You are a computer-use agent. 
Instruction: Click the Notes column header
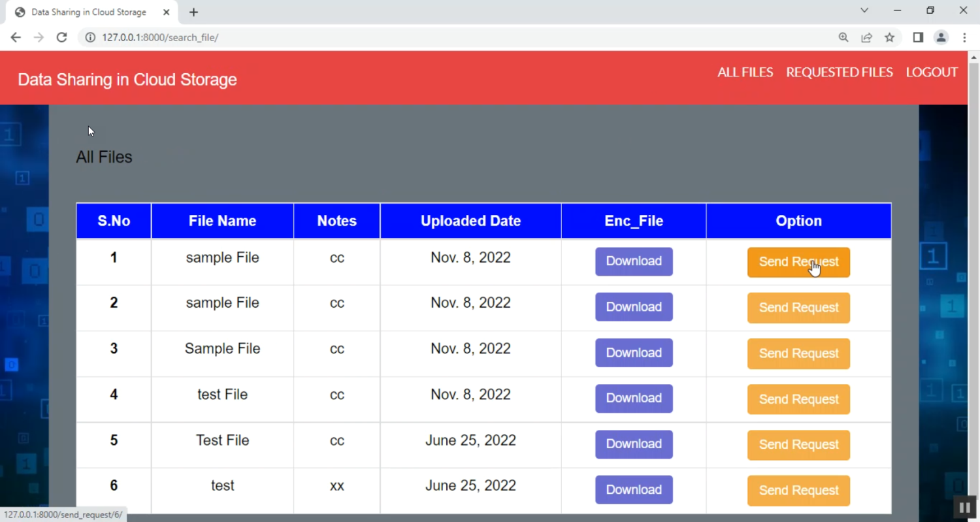[336, 221]
